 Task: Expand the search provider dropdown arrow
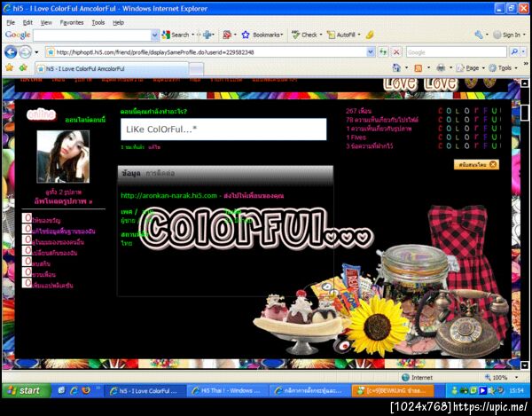[523, 52]
